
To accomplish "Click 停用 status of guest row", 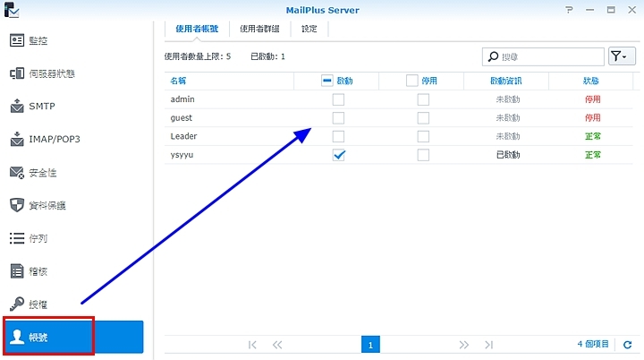I will 593,118.
